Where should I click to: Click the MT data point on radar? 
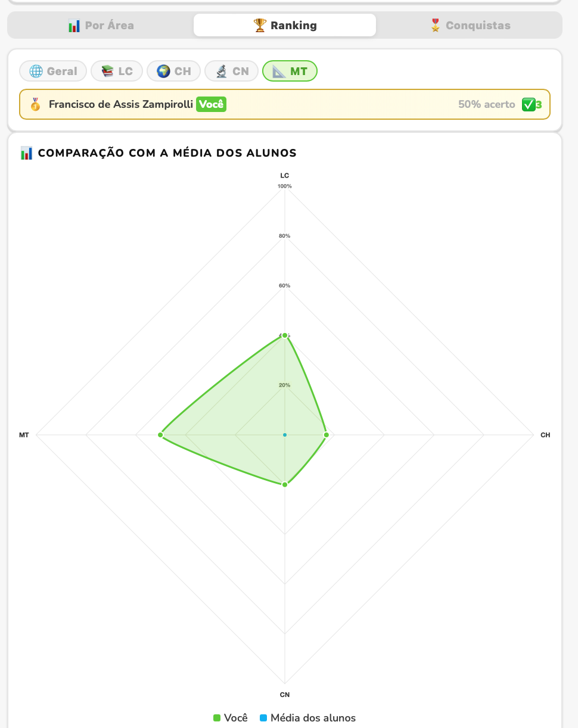pyautogui.click(x=160, y=435)
